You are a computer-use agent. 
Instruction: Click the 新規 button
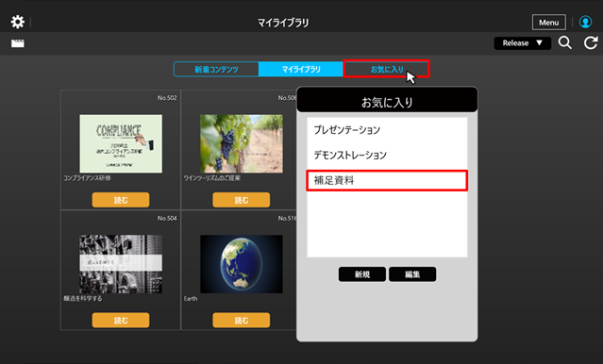click(361, 274)
